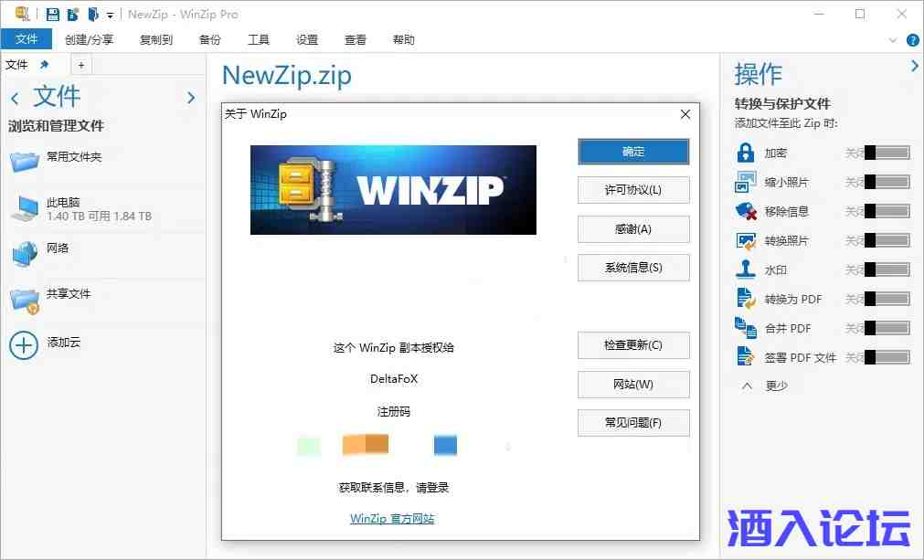Collapse the 操作 pane with top chevron
This screenshot has width=924, height=560.
914,66
